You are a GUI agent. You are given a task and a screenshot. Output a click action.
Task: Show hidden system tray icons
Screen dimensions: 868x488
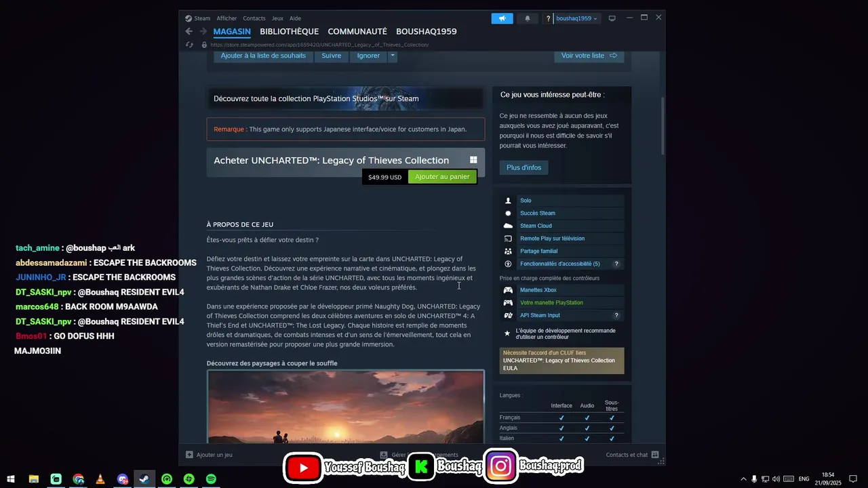(x=743, y=479)
